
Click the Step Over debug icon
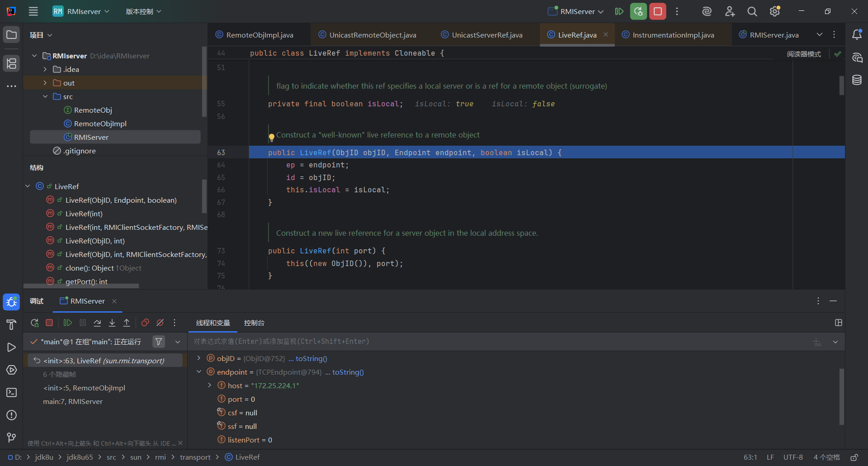click(97, 323)
